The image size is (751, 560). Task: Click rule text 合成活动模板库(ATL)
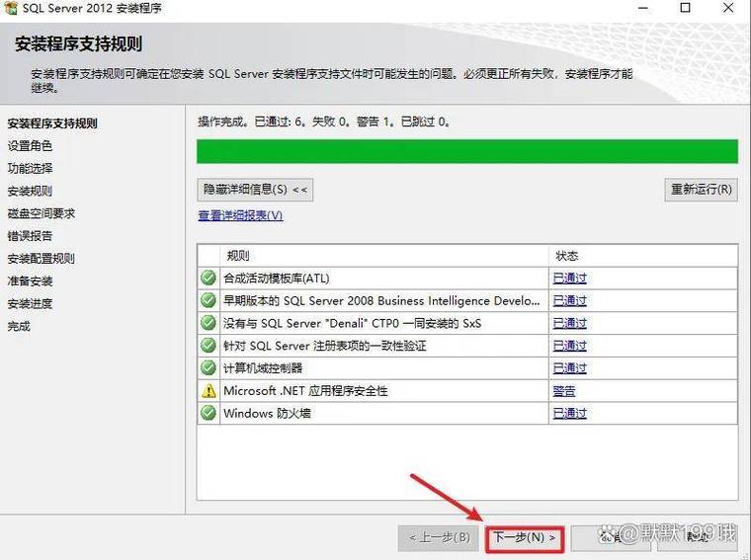tap(277, 279)
